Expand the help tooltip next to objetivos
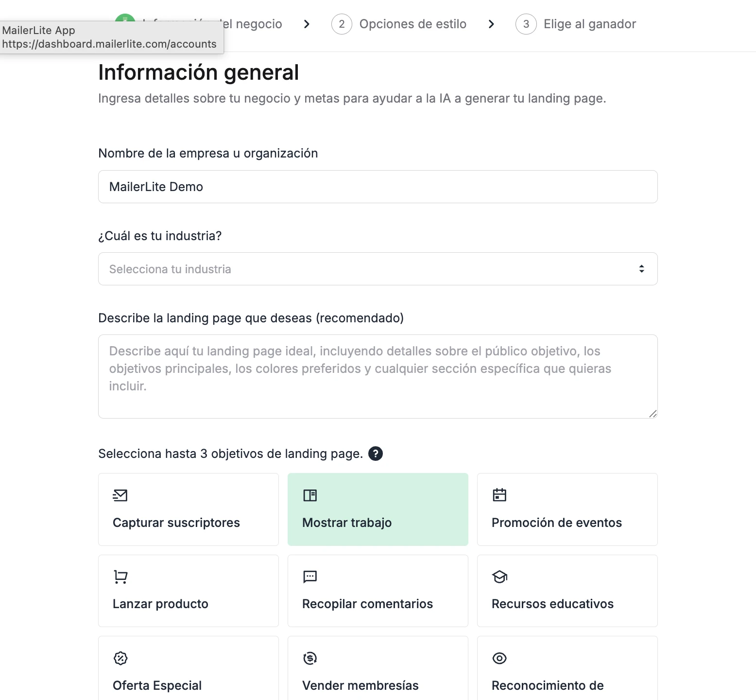756x700 pixels. [376, 454]
